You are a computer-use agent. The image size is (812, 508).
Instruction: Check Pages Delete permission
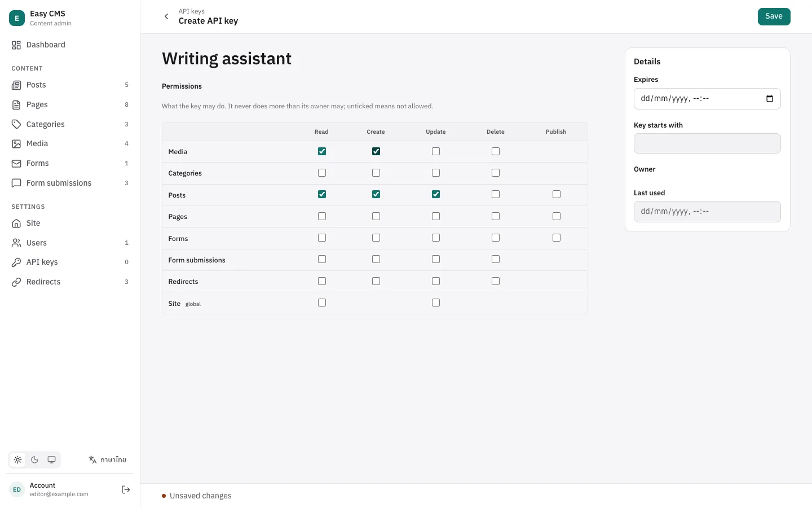(x=496, y=216)
